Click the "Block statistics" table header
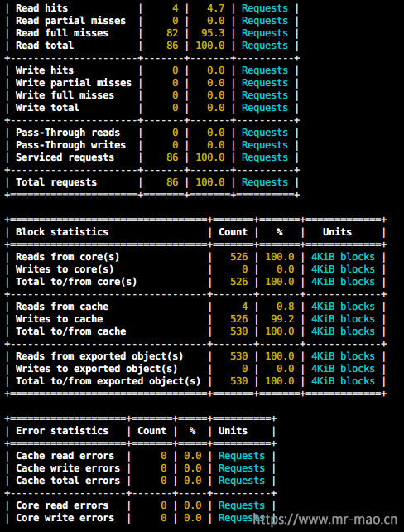Image resolution: width=404 pixels, height=532 pixels. [62, 232]
